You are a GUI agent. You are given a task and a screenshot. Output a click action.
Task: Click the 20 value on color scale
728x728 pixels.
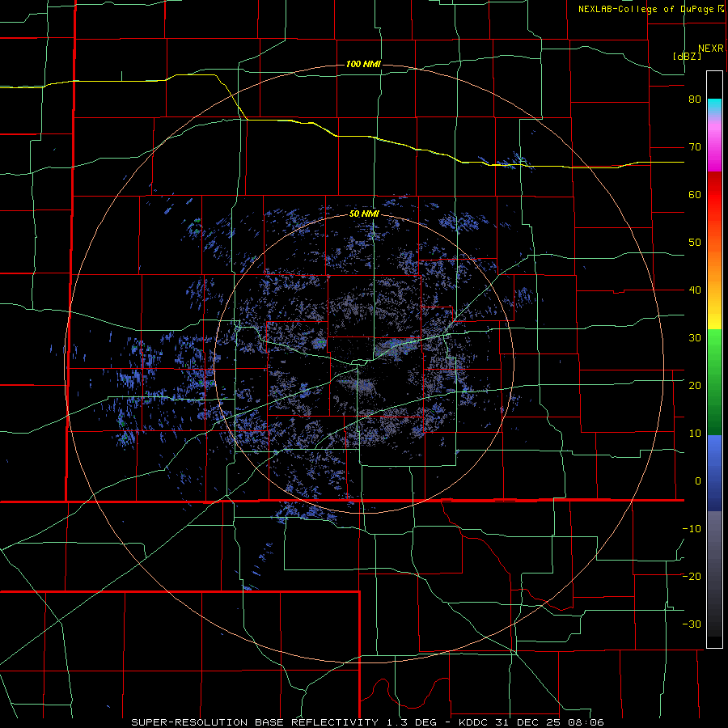click(695, 386)
